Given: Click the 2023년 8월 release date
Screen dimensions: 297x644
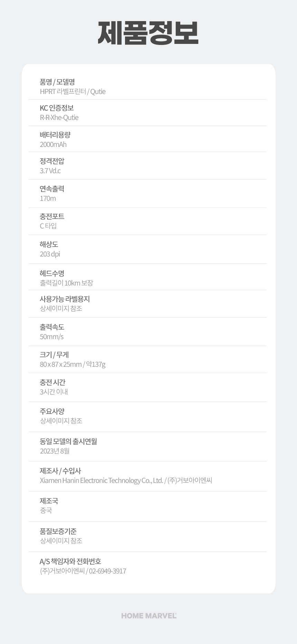Looking at the screenshot, I should tap(55, 451).
